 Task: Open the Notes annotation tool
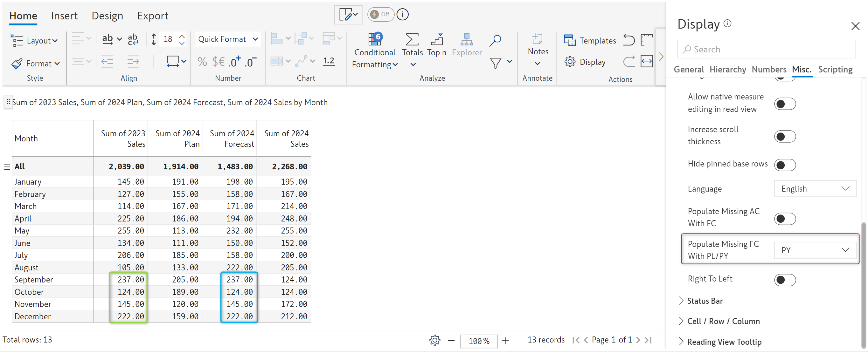[x=537, y=39]
